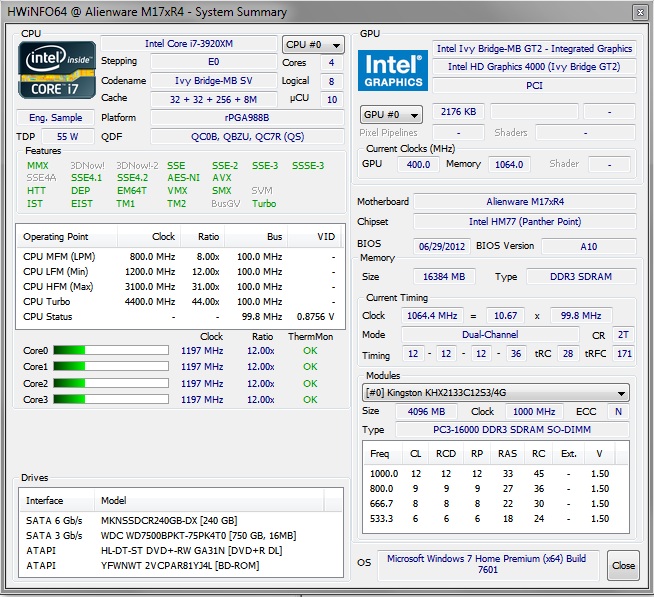
Task: Open the GPU #0 selector dropdown
Action: click(x=391, y=114)
